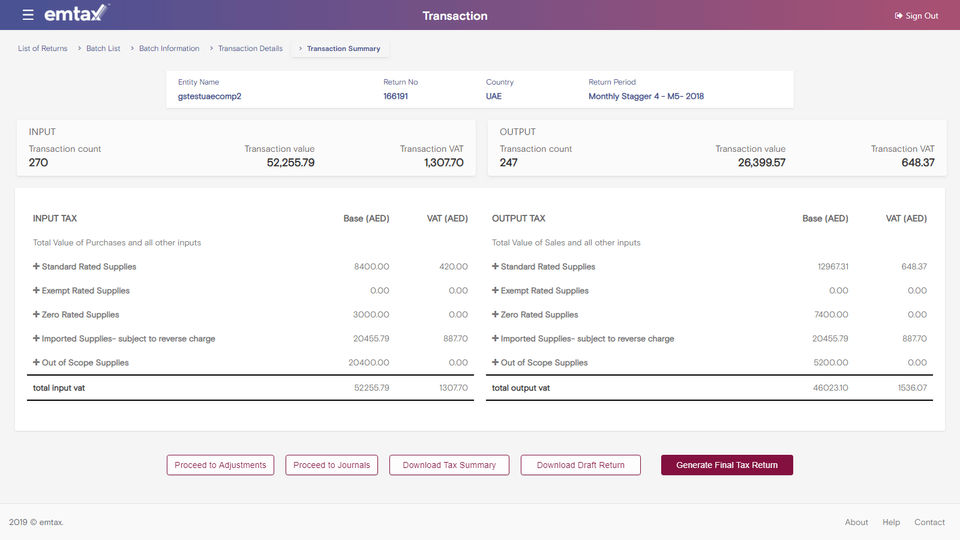This screenshot has width=960, height=540.
Task: Expand output Standard Rated Supplies row
Action: point(495,266)
